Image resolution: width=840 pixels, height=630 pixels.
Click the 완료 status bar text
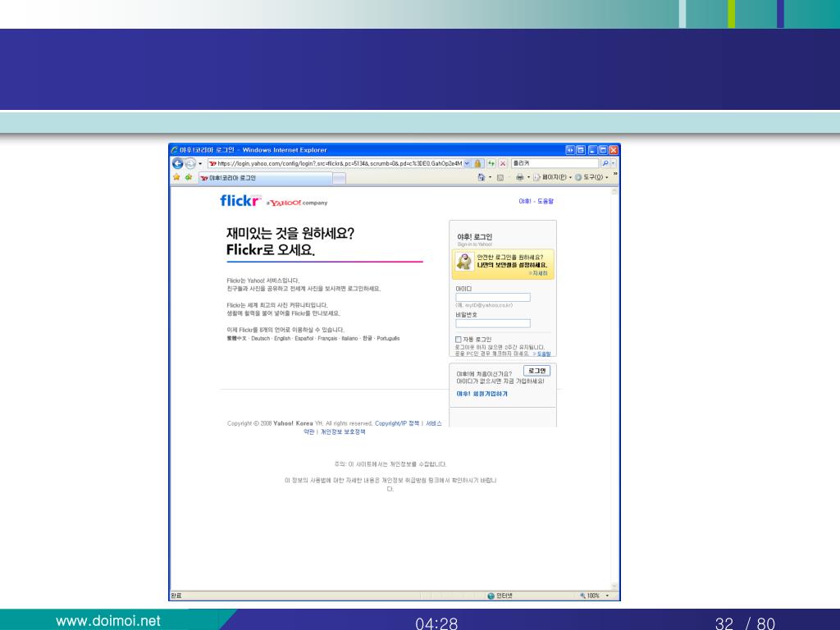(176, 596)
